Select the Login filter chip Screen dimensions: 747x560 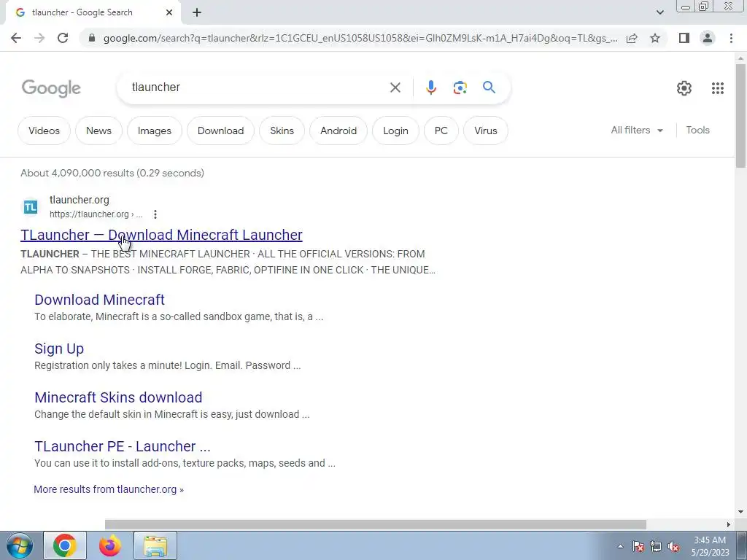(x=395, y=131)
